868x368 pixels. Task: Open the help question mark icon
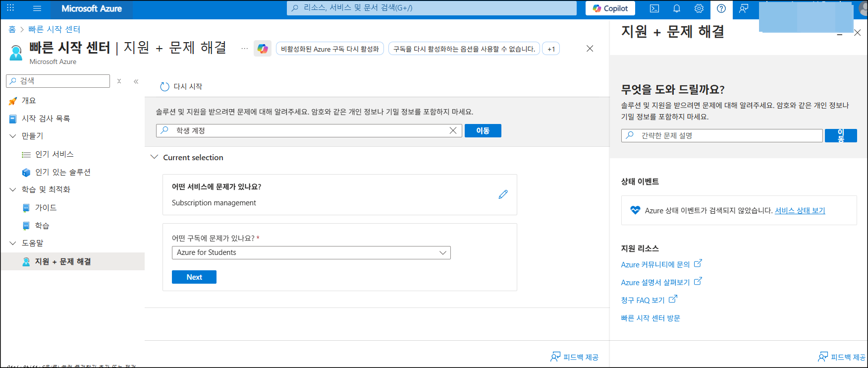pos(721,8)
